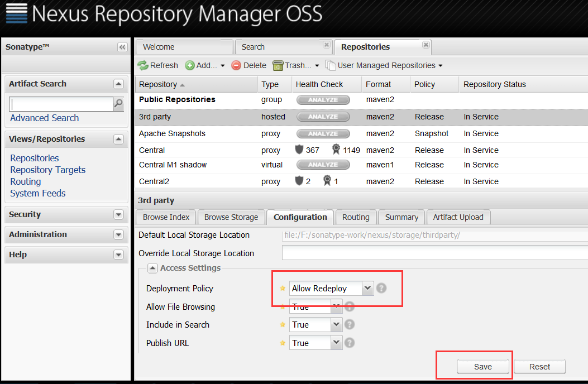
Task: Open System Feeds link
Action: tap(38, 194)
